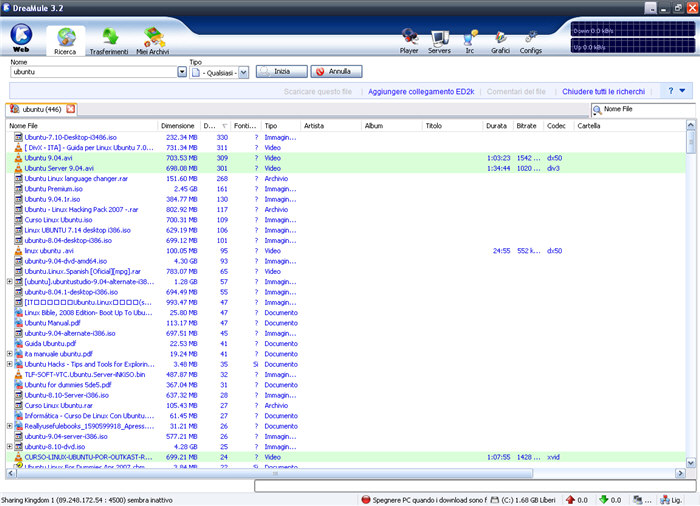Click the disk free space icon
The height and width of the screenshot is (506, 700).
[x=494, y=500]
